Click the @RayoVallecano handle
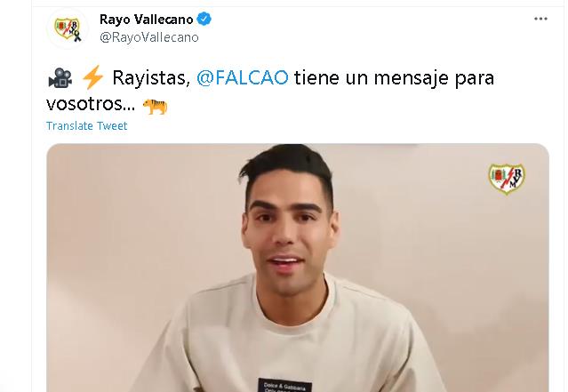 (149, 37)
